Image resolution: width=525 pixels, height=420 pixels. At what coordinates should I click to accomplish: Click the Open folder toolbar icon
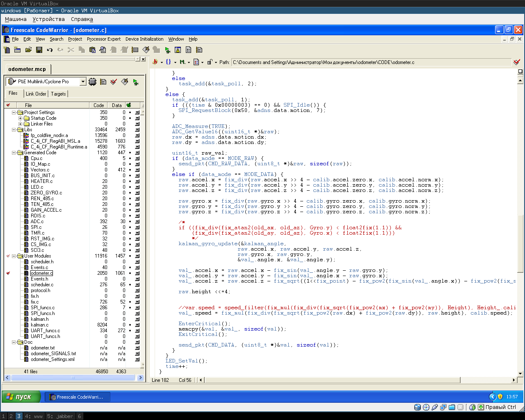coord(28,50)
